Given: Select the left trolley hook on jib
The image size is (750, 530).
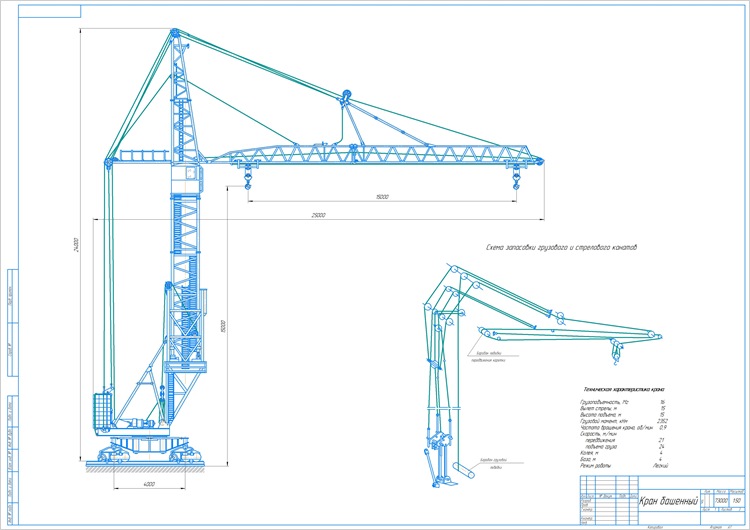Looking at the screenshot, I should 248,177.
